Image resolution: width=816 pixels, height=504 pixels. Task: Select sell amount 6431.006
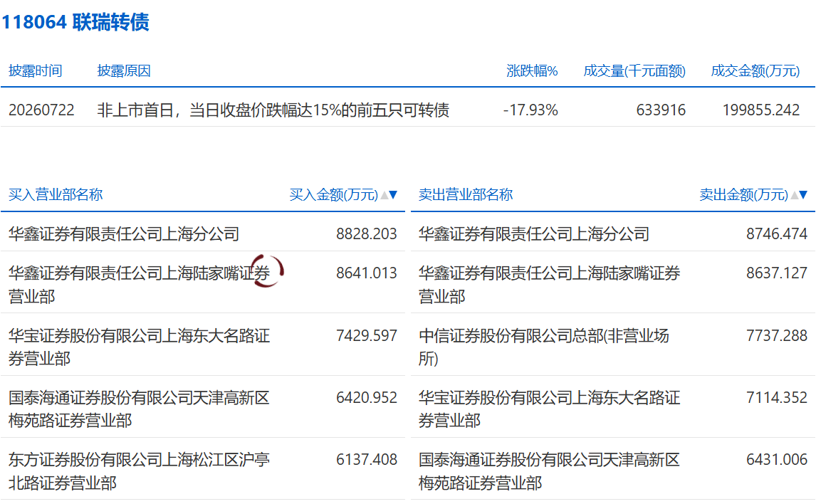[776, 459]
